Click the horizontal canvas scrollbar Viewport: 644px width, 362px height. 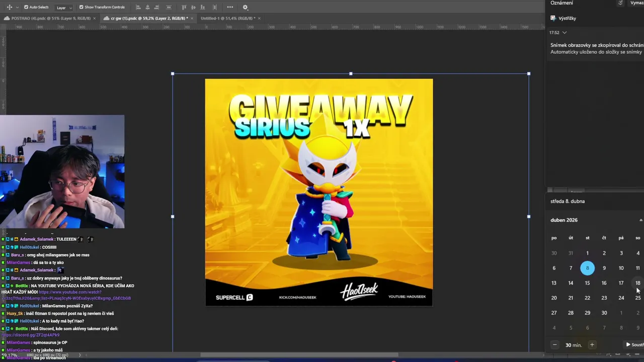pos(299,354)
